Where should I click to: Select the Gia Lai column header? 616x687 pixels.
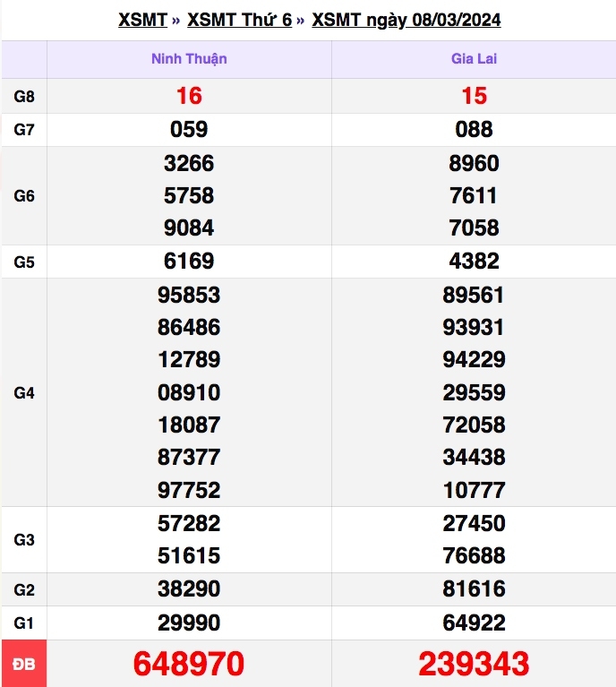point(474,59)
